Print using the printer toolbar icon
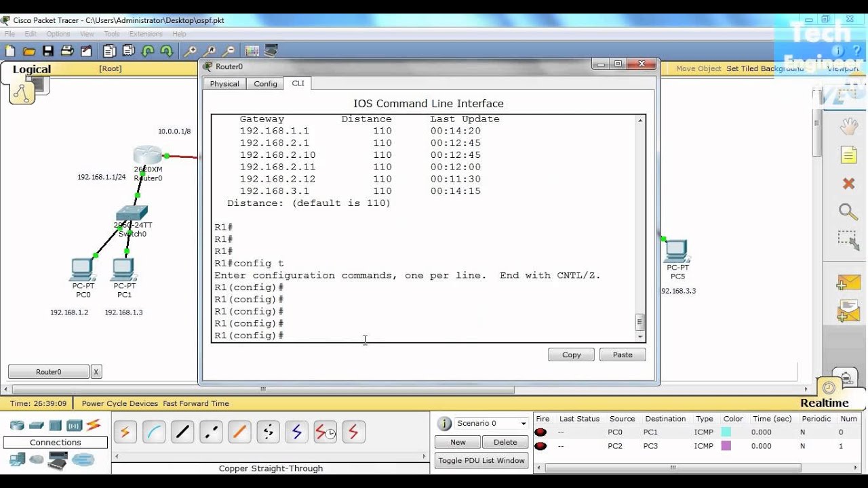This screenshot has height=488, width=868. pos(67,51)
